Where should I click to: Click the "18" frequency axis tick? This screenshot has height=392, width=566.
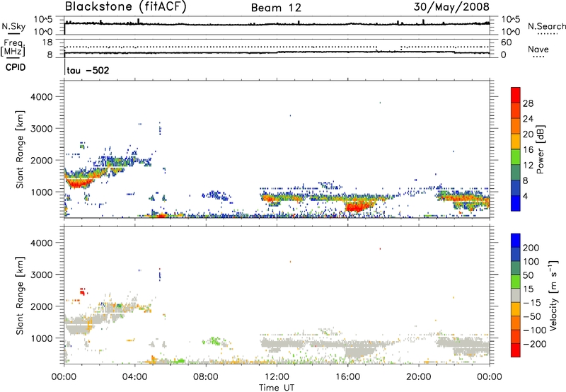(x=47, y=42)
